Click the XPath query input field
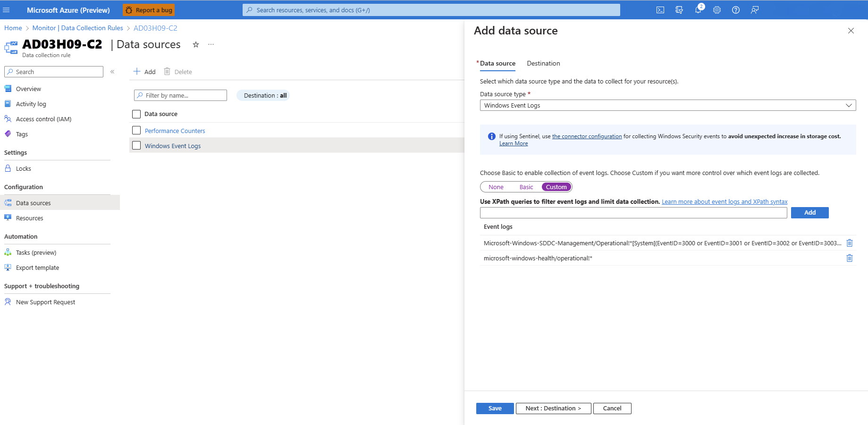 633,213
